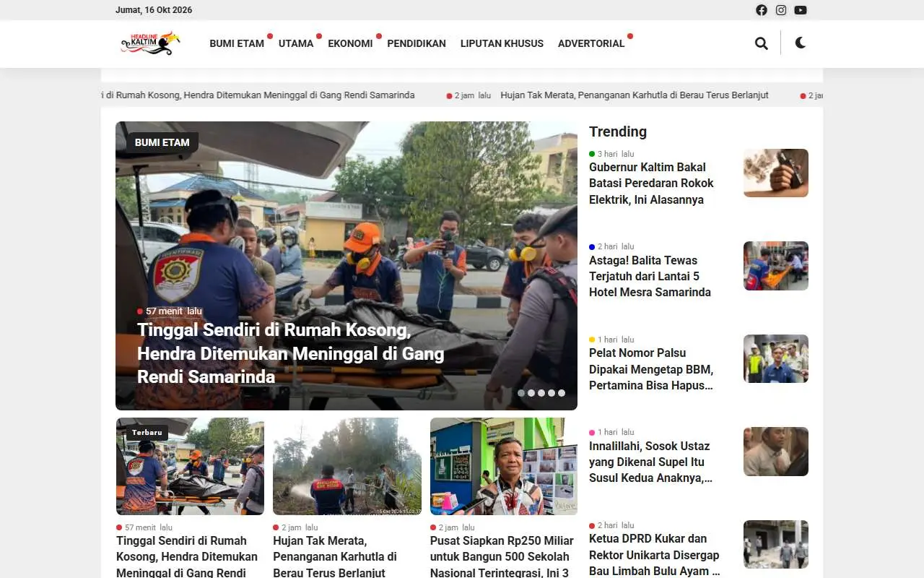Screen dimensions: 924x578
Task: Click the Terbaru card image with stretcher
Action: [190, 466]
